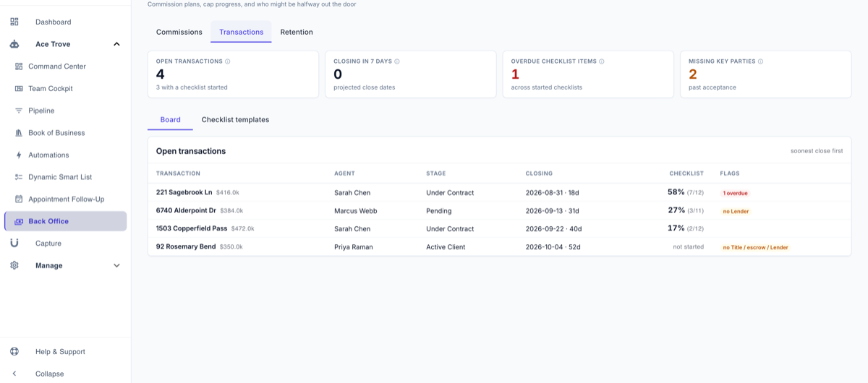Show info for Closing in 7 Days
Screen dimensions: 868x383
point(397,61)
